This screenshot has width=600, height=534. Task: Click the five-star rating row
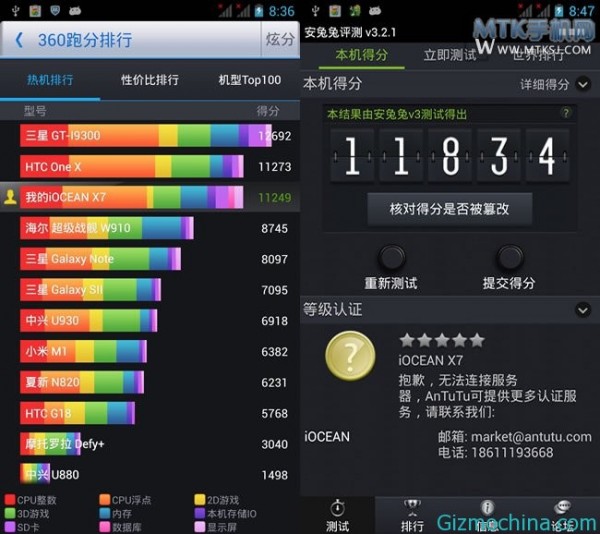tap(442, 340)
